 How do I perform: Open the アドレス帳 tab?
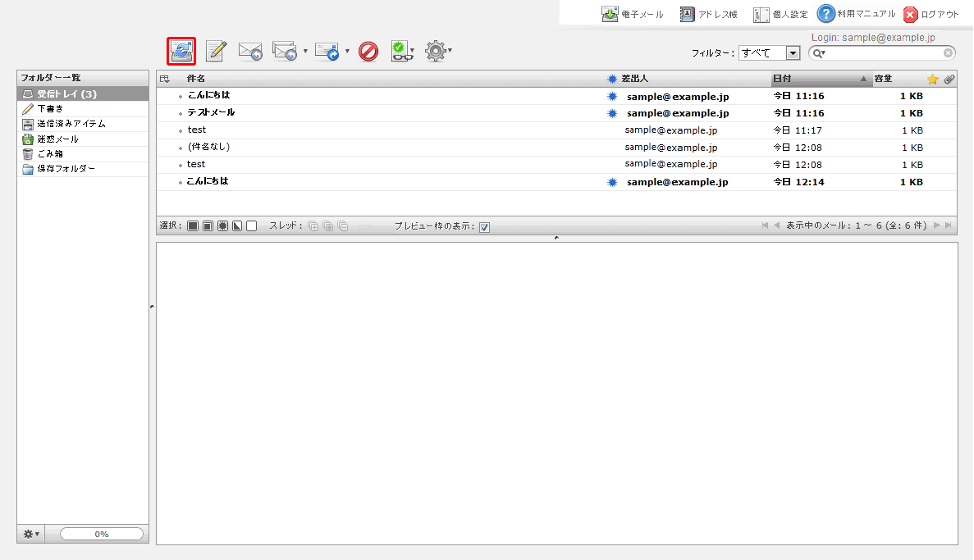click(x=708, y=15)
